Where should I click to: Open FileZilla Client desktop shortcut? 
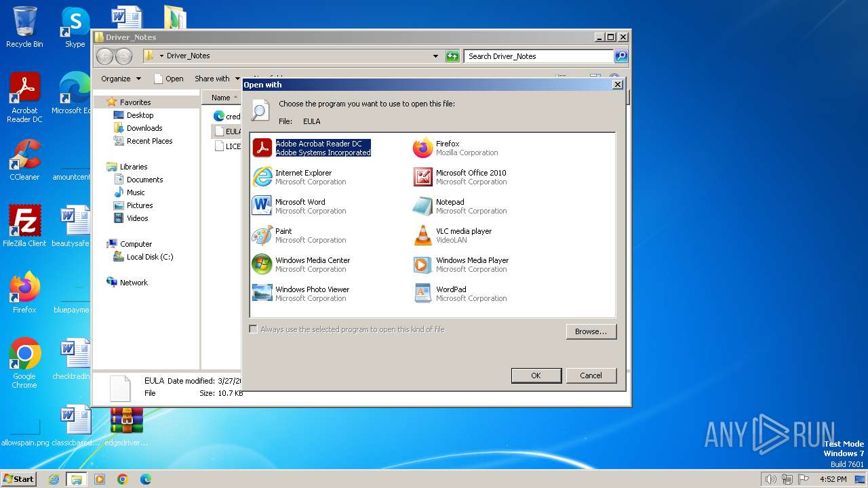tap(24, 226)
